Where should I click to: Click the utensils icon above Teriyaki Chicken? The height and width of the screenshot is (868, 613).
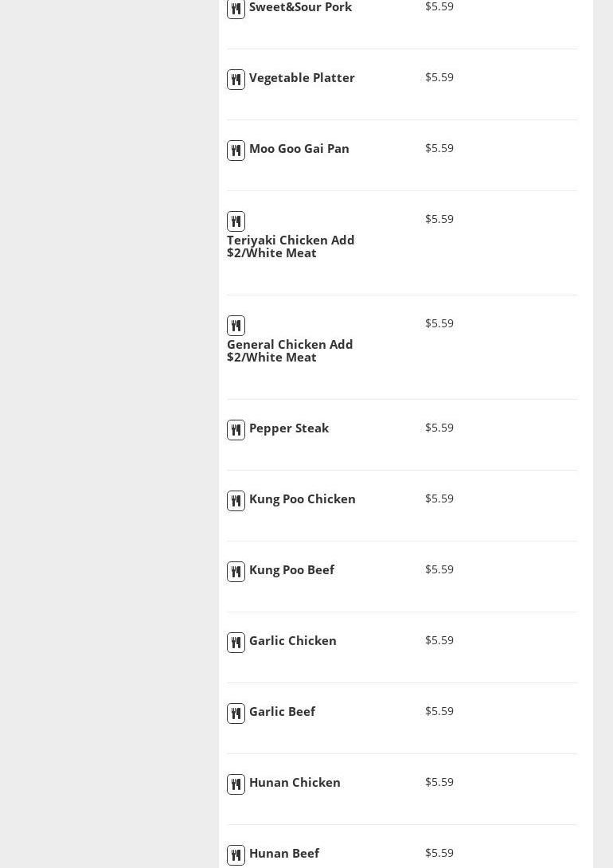[236, 221]
